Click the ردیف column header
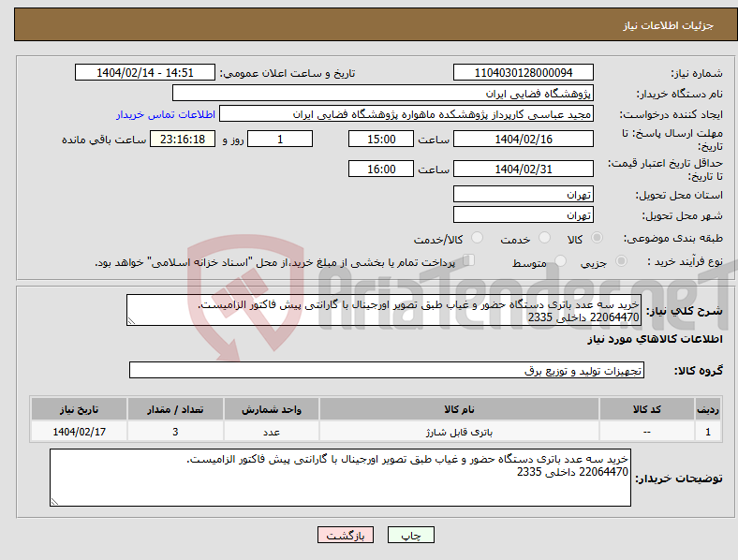Image resolution: width=738 pixels, height=560 pixels. point(708,409)
